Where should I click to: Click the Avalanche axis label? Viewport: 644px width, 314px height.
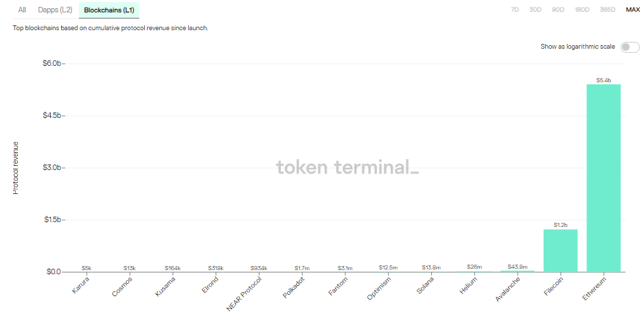(507, 289)
